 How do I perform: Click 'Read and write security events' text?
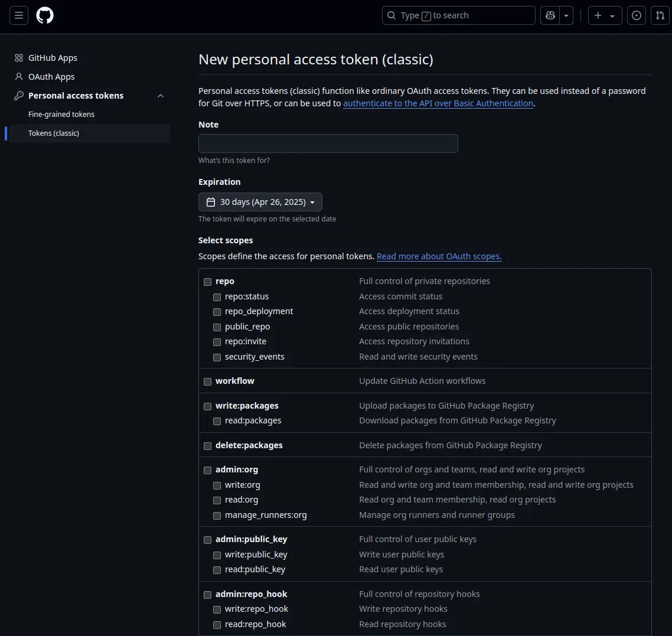(418, 357)
